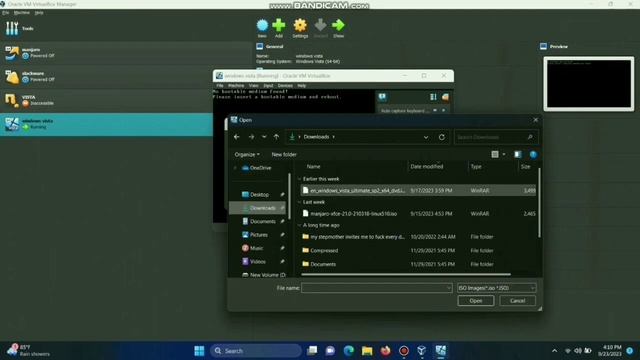Click the green Add machine icon
The image size is (640, 360).
(x=279, y=25)
